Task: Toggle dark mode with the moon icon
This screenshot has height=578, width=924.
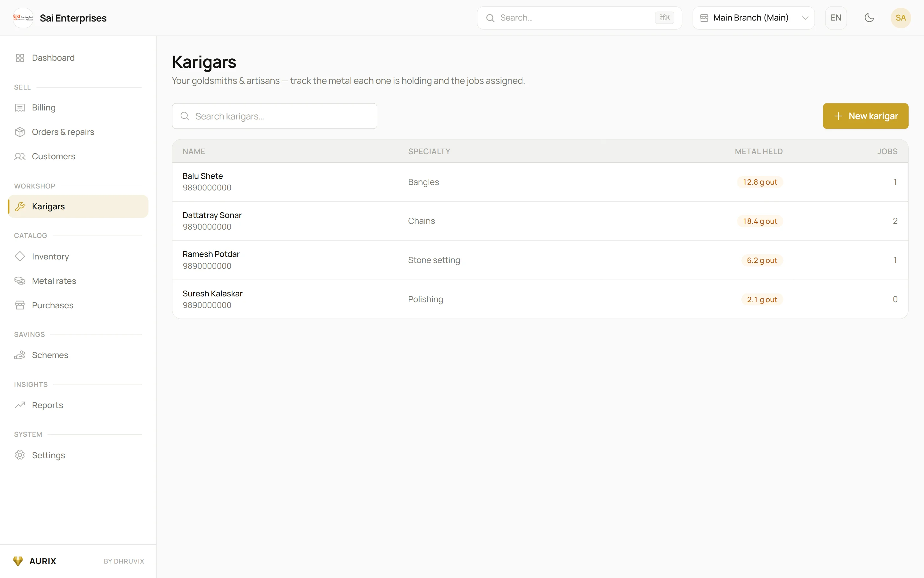Action: 869,18
